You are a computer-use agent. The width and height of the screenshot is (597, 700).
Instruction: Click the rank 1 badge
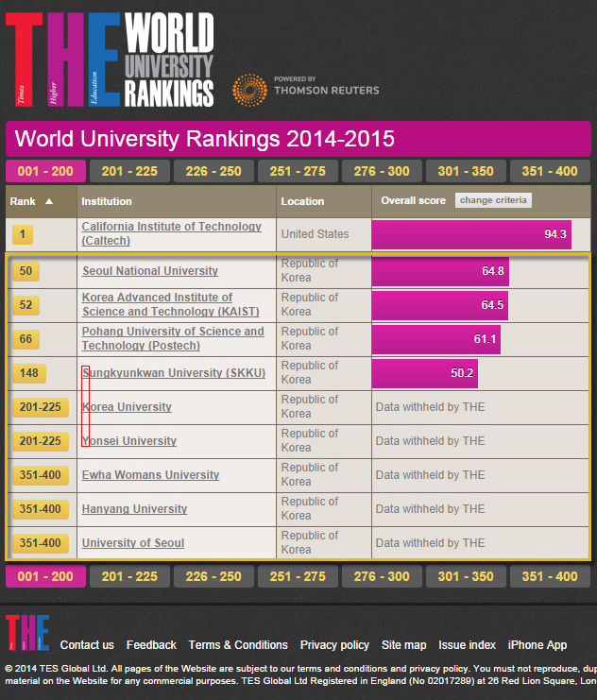click(x=23, y=234)
